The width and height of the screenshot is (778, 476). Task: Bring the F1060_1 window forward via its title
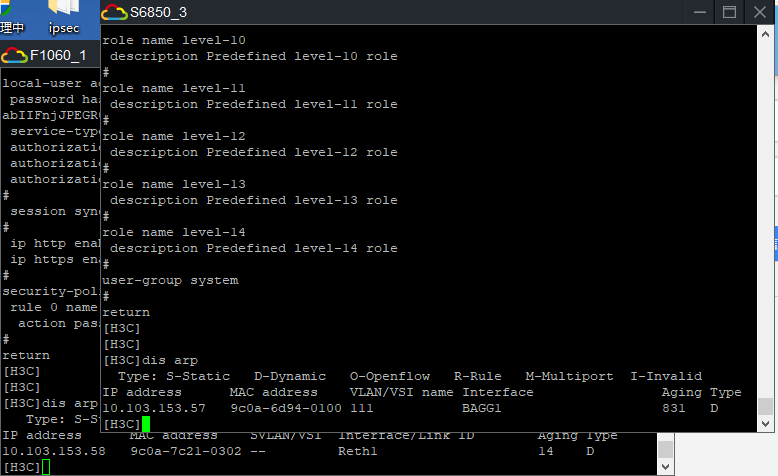58,55
